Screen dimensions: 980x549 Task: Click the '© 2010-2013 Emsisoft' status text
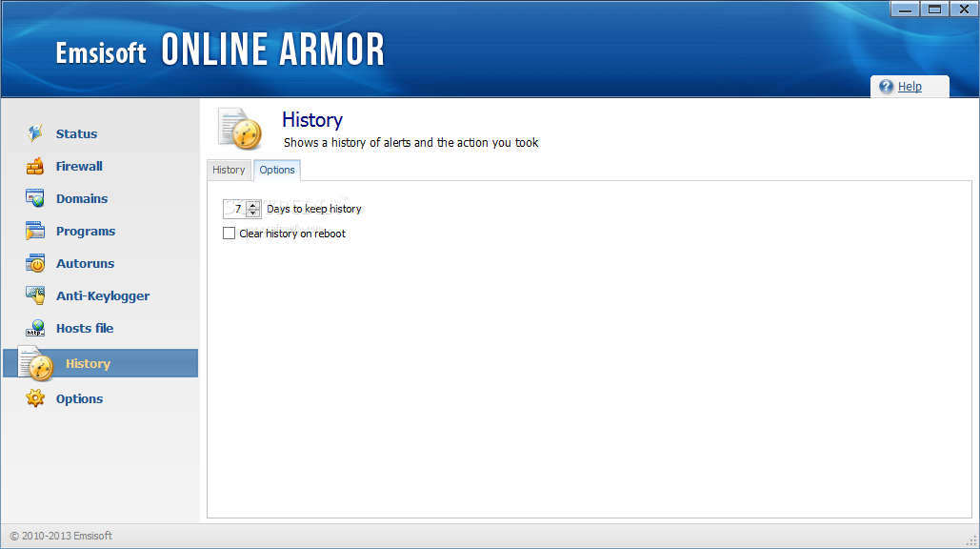click(61, 536)
